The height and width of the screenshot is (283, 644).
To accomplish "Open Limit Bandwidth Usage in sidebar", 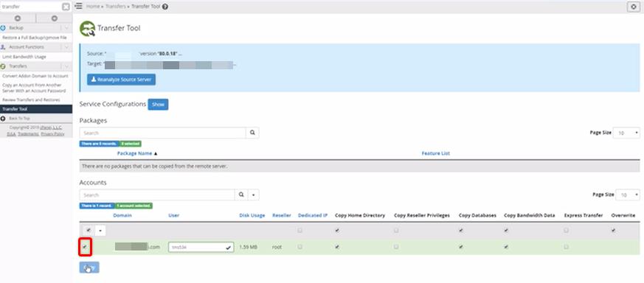I will (x=24, y=57).
